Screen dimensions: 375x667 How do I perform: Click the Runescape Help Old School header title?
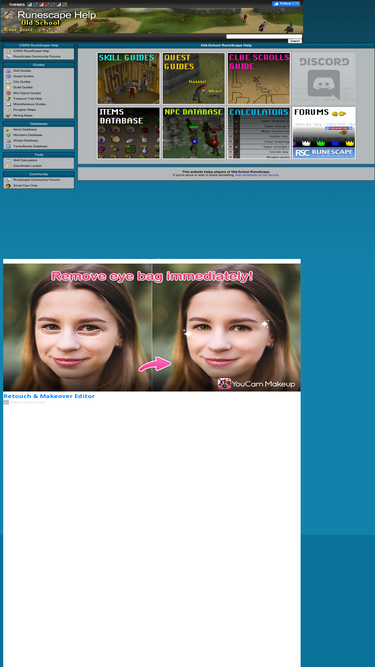(x=56, y=19)
